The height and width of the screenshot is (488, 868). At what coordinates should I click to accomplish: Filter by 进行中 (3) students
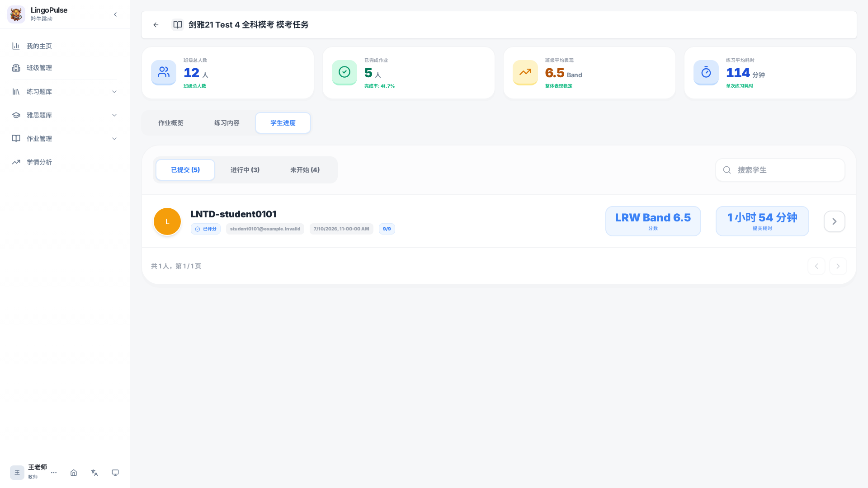tap(245, 170)
